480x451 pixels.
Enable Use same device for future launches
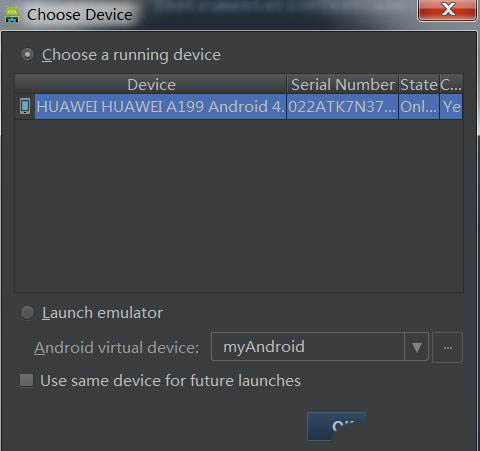coord(26,380)
